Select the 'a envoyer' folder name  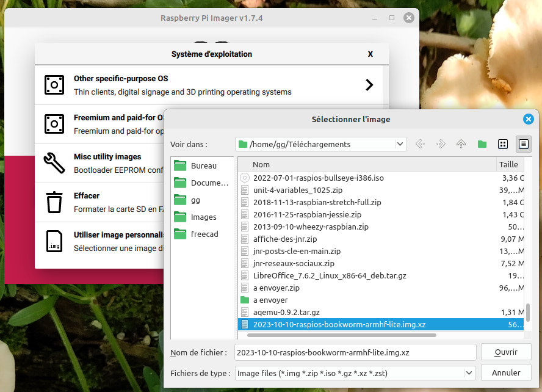click(x=270, y=300)
